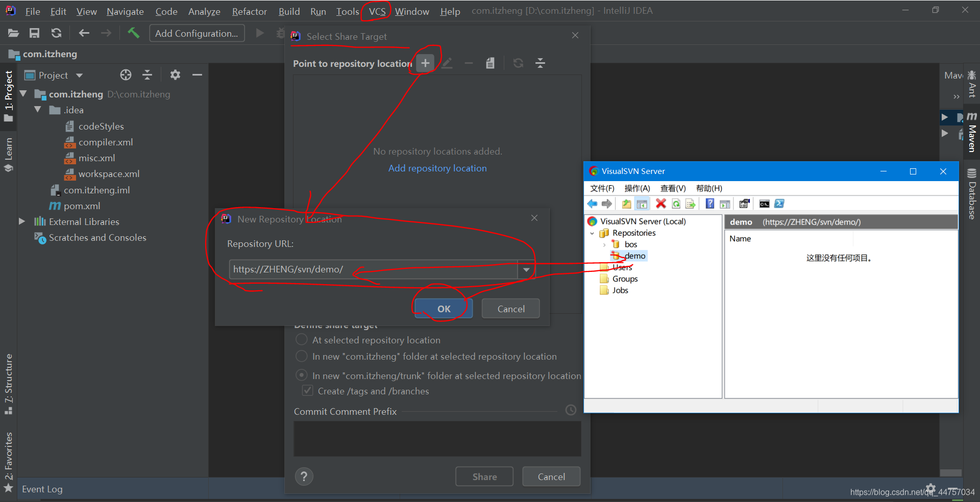Open the Navigate menu
This screenshot has width=980, height=502.
pyautogui.click(x=125, y=11)
